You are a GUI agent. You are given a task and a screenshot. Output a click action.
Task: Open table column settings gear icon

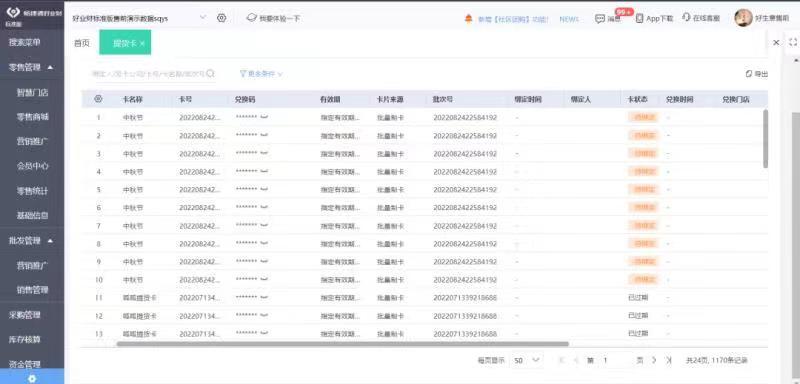98,99
